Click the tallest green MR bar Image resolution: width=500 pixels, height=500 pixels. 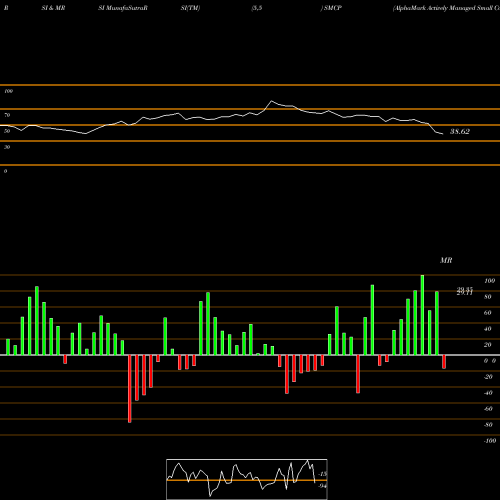pyautogui.click(x=422, y=315)
